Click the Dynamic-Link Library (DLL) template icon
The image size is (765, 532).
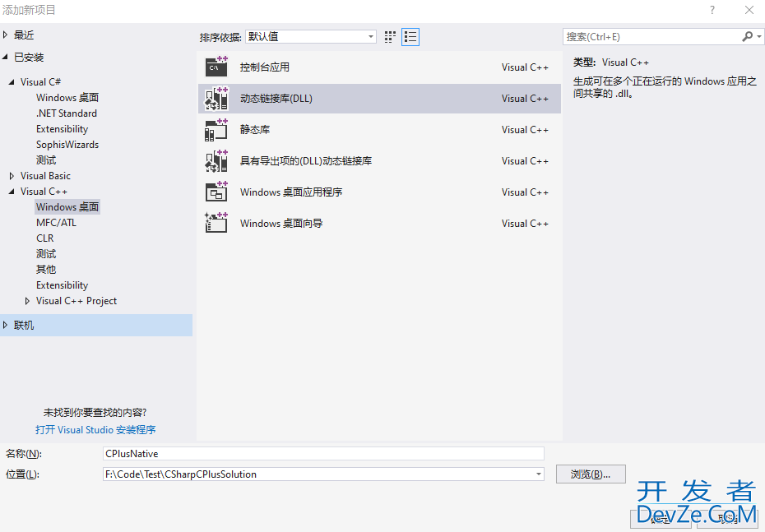[216, 99]
